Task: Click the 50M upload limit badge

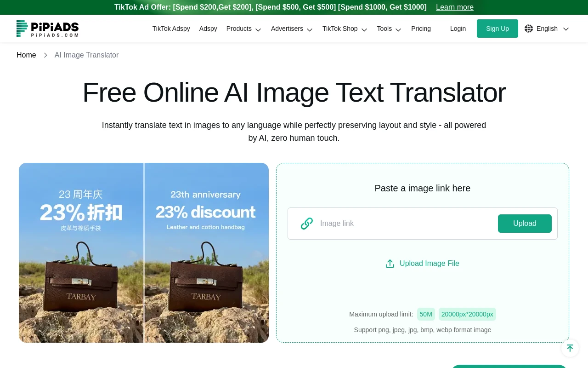Action: [426, 314]
